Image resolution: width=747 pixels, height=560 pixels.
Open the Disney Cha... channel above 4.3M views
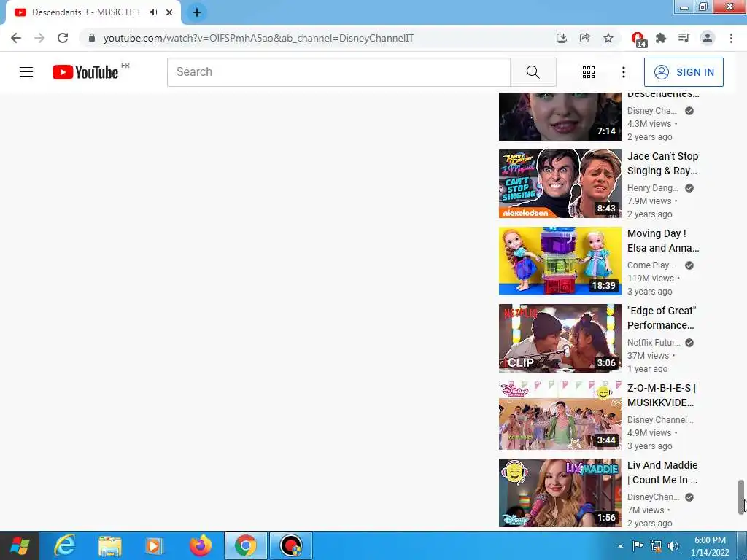tap(651, 111)
